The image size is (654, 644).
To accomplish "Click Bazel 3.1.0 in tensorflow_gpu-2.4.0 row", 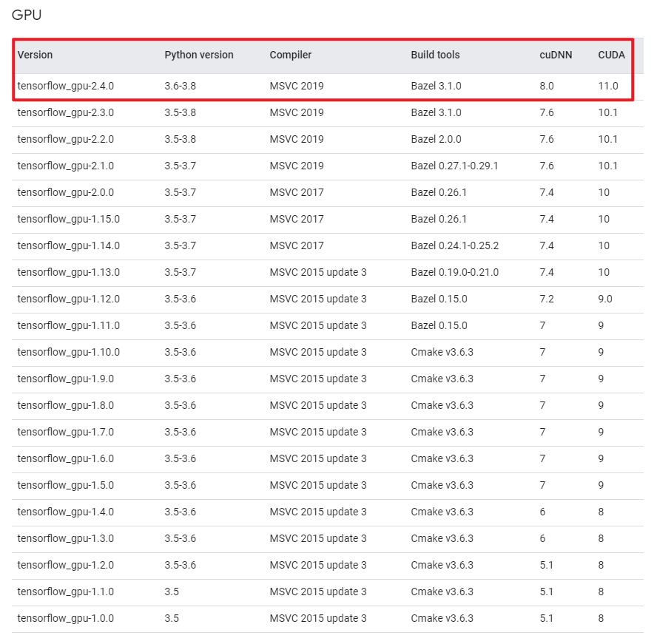I will [436, 86].
